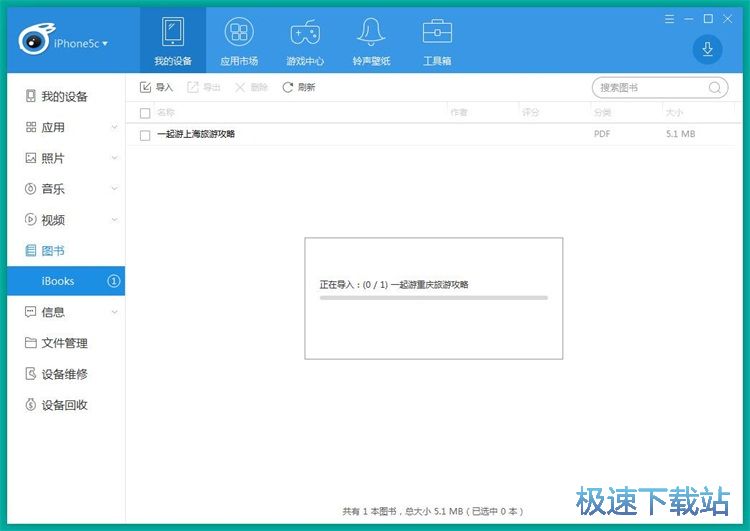Click the 刷新 refresh button
The image size is (750, 531).
point(298,87)
